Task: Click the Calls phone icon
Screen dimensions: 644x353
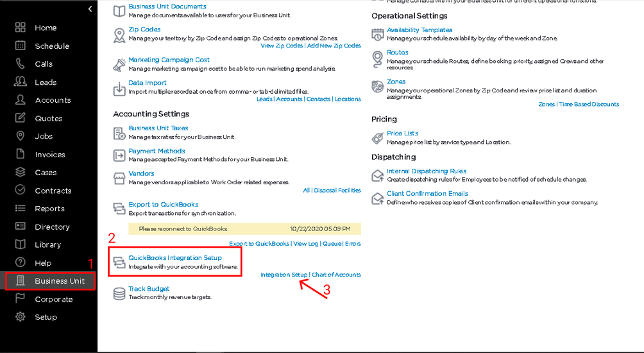Action: click(x=20, y=64)
